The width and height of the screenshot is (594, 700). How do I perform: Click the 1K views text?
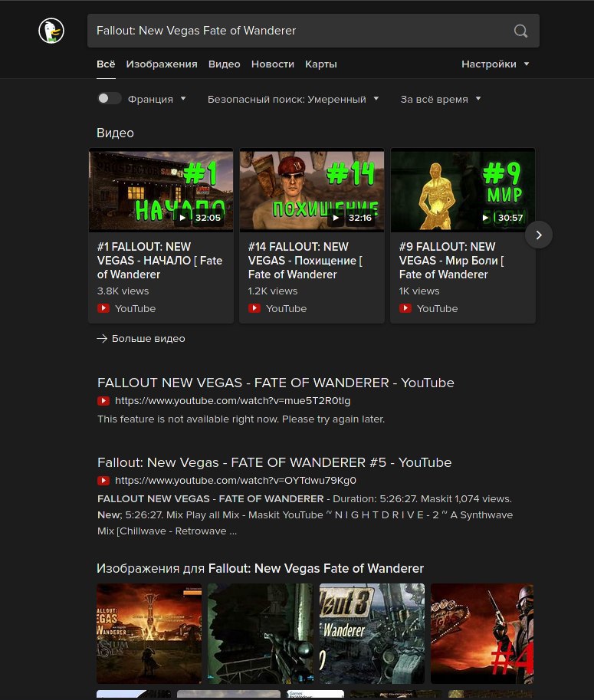point(419,291)
